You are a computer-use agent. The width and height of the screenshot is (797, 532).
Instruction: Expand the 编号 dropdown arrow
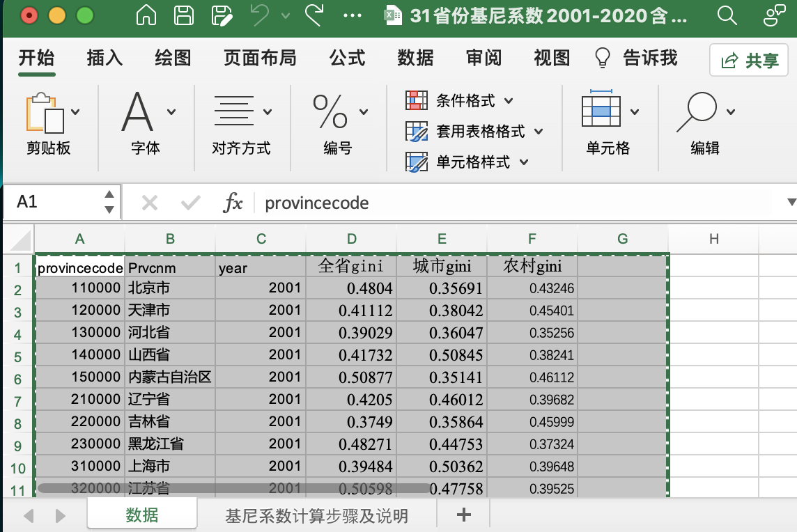click(x=364, y=112)
